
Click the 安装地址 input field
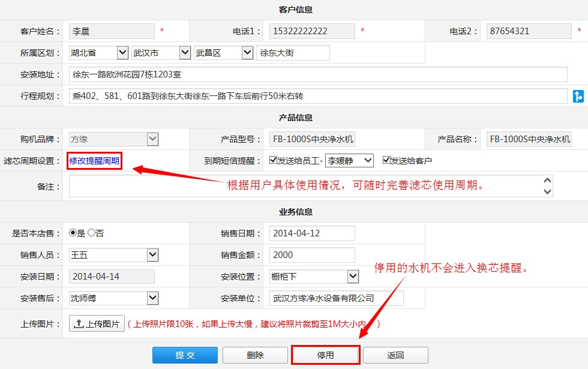click(318, 74)
